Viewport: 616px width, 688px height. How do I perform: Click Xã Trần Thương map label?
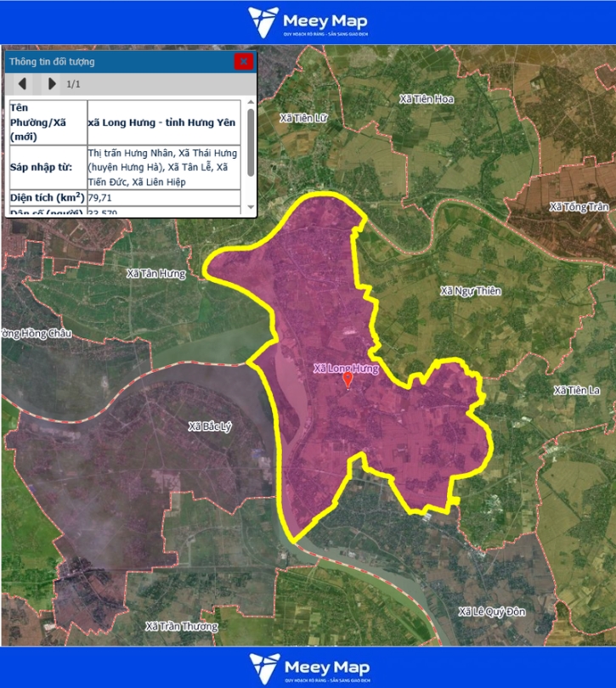point(181,626)
